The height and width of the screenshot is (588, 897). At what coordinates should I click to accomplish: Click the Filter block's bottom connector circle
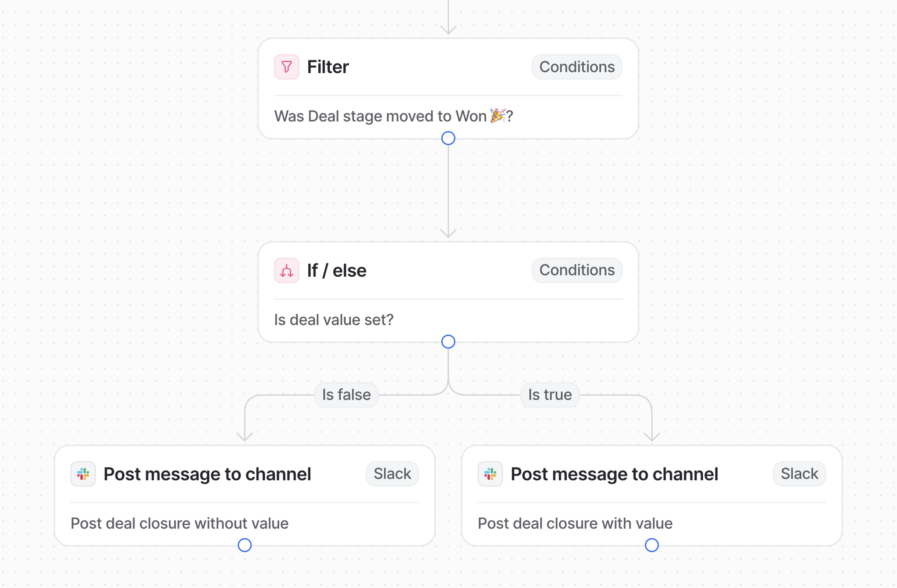tap(448, 138)
